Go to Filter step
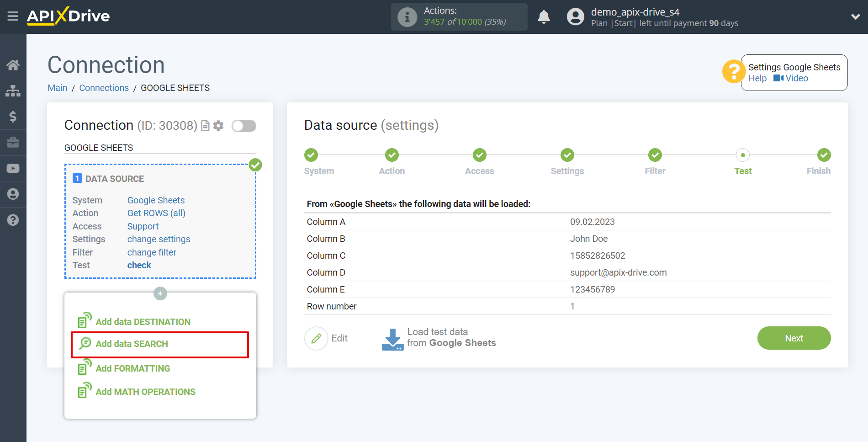The width and height of the screenshot is (868, 442). click(x=655, y=155)
